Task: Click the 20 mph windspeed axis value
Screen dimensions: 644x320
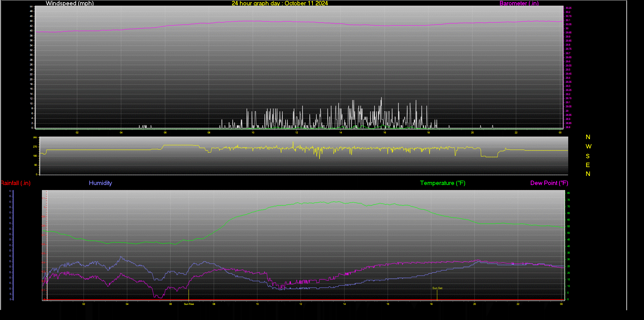Action: coord(31,79)
